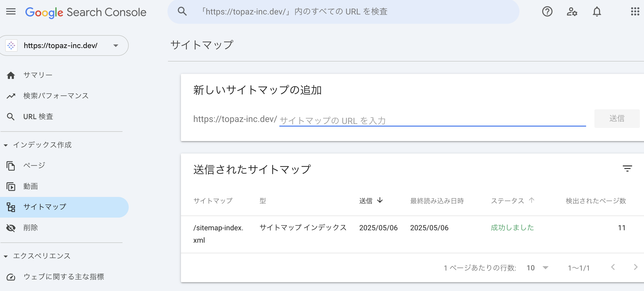Open the rows per page dropdown

click(x=538, y=268)
